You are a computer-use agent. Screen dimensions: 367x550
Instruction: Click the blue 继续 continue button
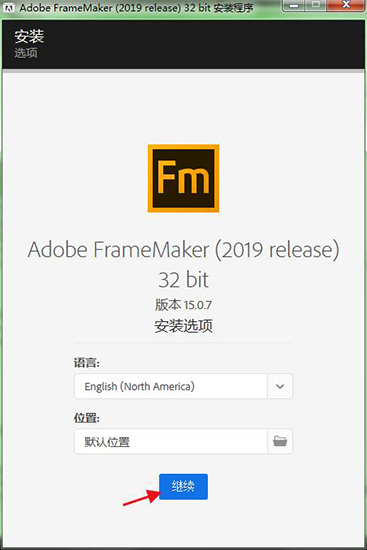(x=184, y=487)
